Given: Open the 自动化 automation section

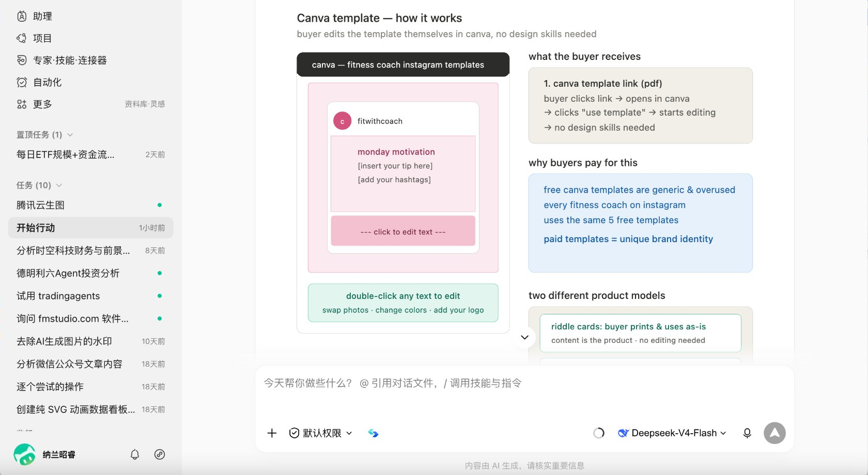Looking at the screenshot, I should [x=39, y=82].
